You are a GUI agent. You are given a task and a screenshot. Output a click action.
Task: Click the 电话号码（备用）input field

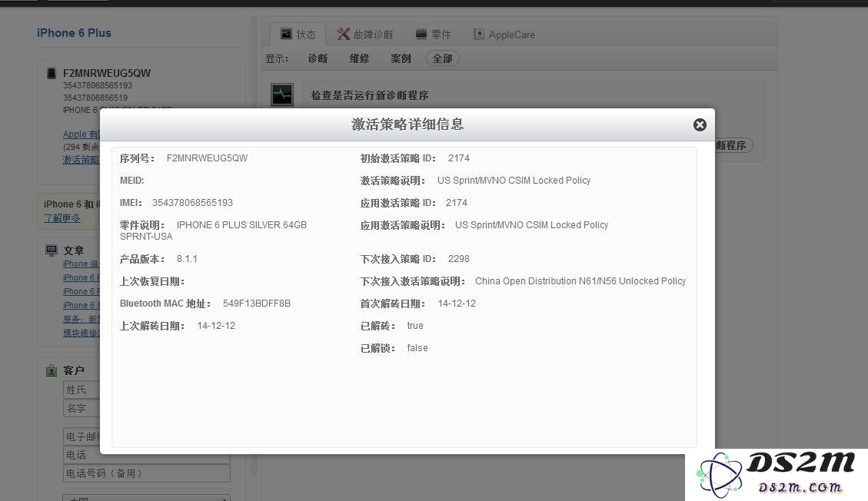pyautogui.click(x=147, y=473)
